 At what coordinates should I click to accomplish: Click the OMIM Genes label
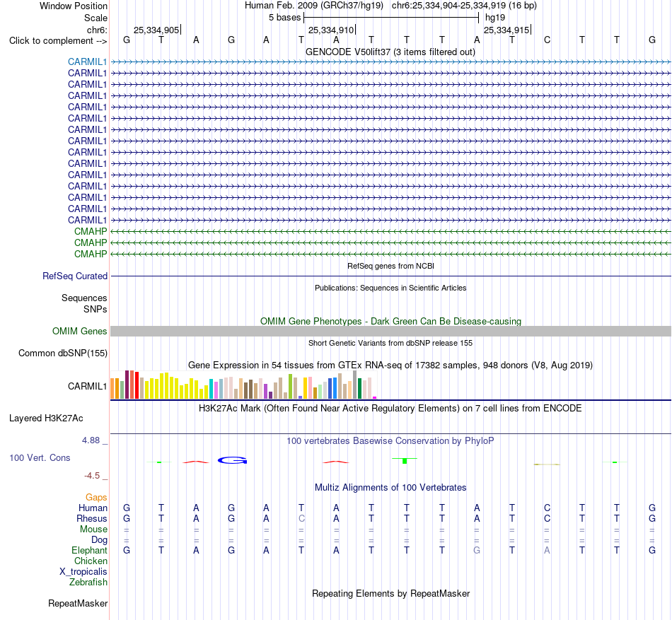[x=79, y=332]
